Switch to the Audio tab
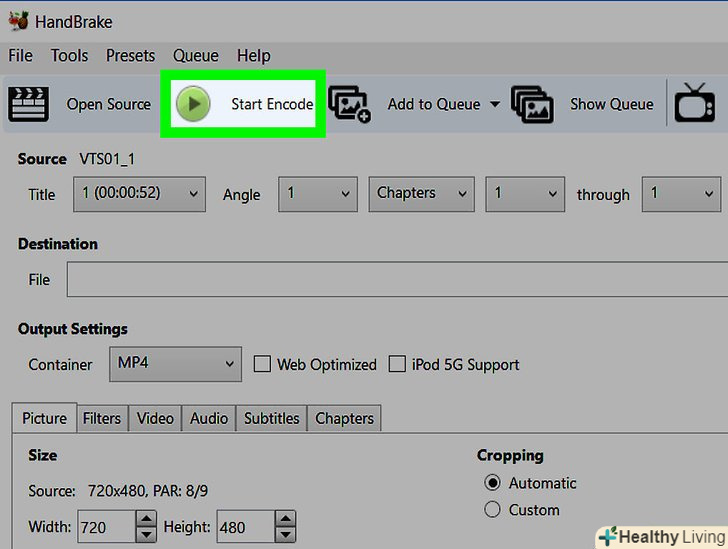728x549 pixels. tap(209, 418)
